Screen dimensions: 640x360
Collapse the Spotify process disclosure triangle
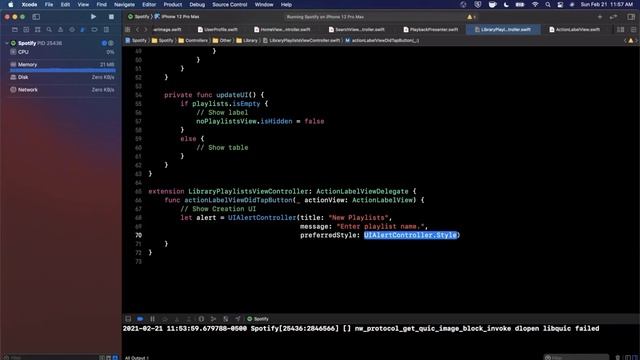point(7,43)
